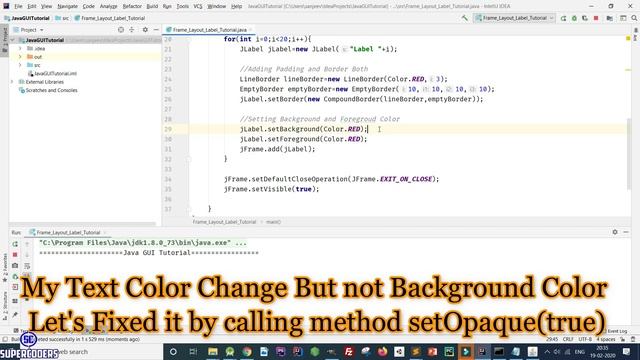Click the layout window icon beside search
640x360 pixels.
point(623,18)
